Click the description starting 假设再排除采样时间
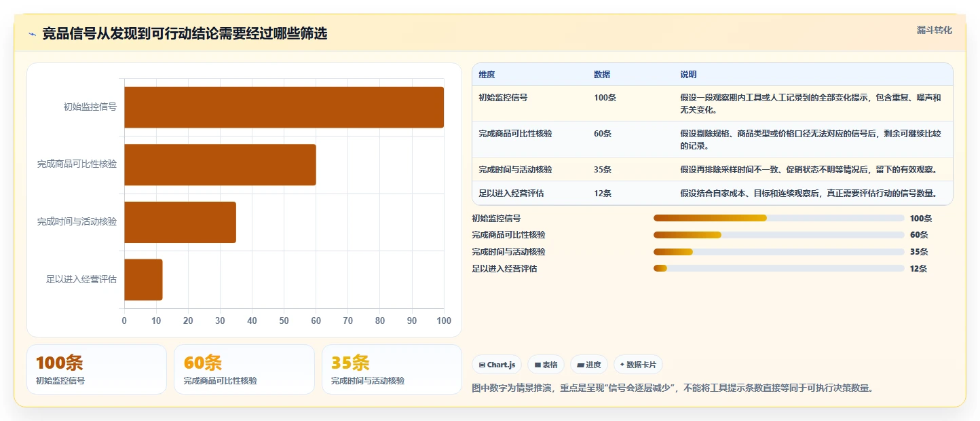980x421 pixels. point(809,170)
